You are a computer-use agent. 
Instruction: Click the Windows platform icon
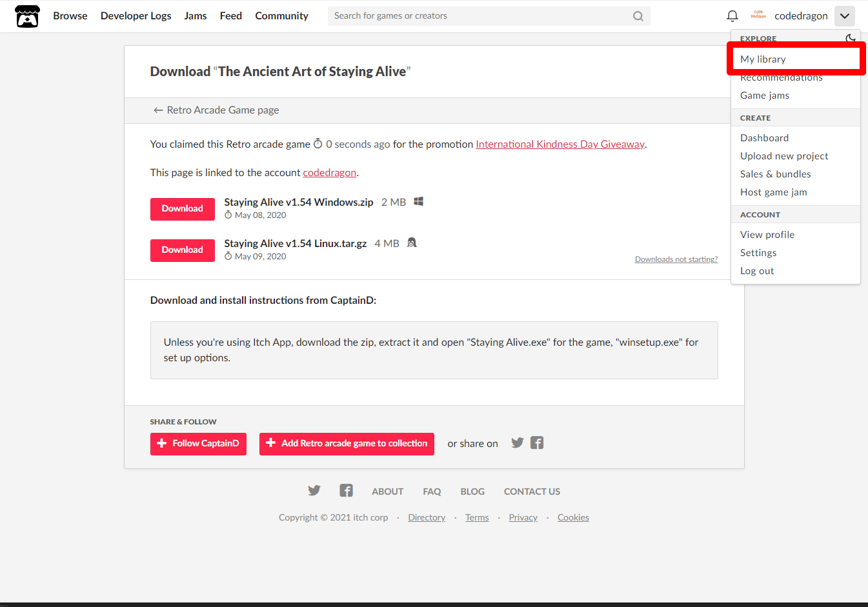(419, 201)
